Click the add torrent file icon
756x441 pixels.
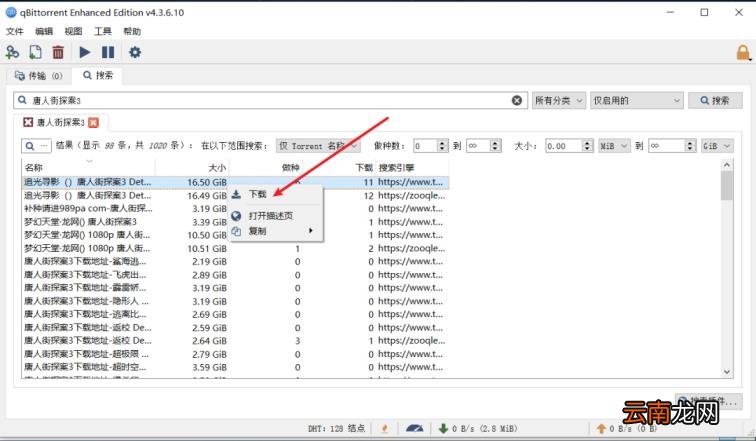(x=35, y=52)
